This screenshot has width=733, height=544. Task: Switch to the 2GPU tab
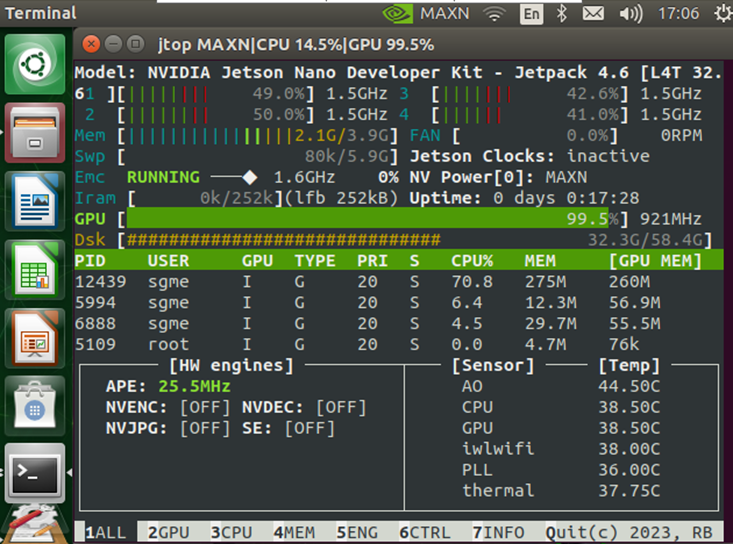[x=169, y=532]
